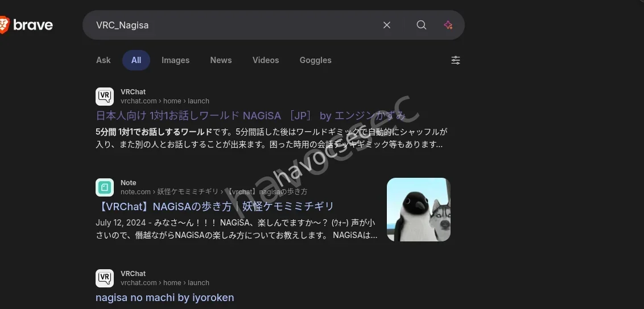This screenshot has width=644, height=309.
Task: Click the VRChat site name above the NAGiSA [JP] result
Action: tap(133, 92)
